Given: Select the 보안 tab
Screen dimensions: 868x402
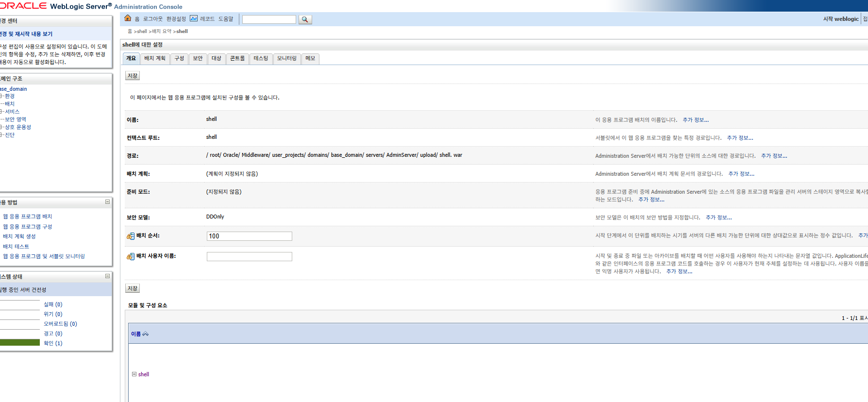Looking at the screenshot, I should 198,58.
